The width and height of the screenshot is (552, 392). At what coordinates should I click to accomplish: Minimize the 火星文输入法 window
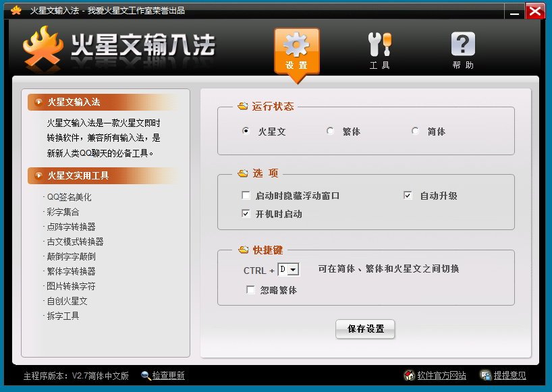click(514, 11)
